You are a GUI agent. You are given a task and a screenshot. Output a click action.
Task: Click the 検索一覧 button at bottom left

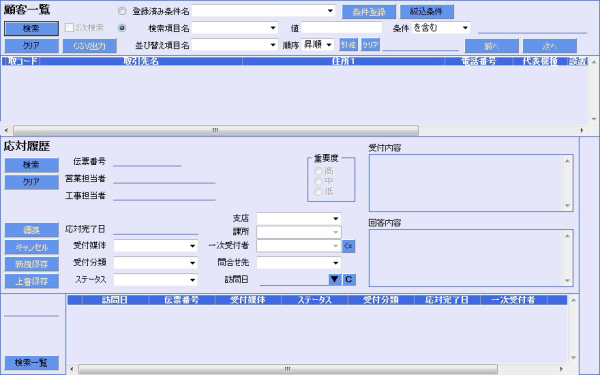pos(31,362)
